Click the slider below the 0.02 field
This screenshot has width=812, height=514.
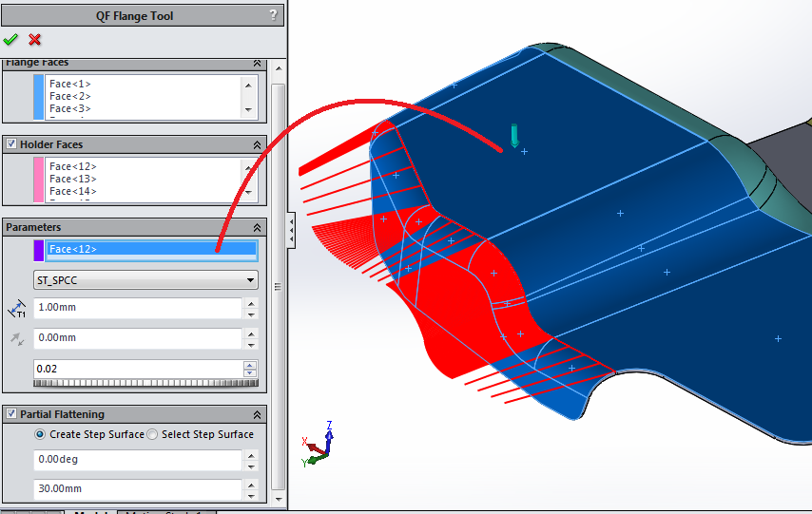coord(144,383)
